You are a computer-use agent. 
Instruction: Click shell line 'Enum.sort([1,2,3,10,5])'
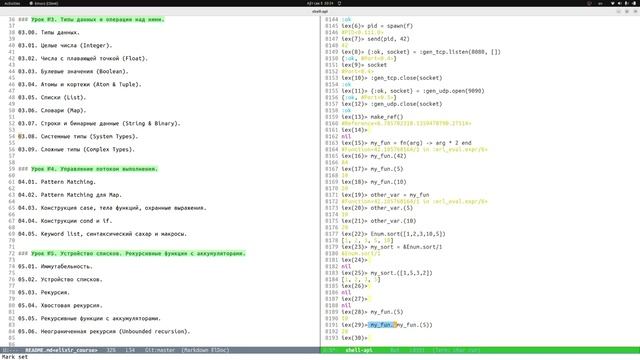coord(393,234)
